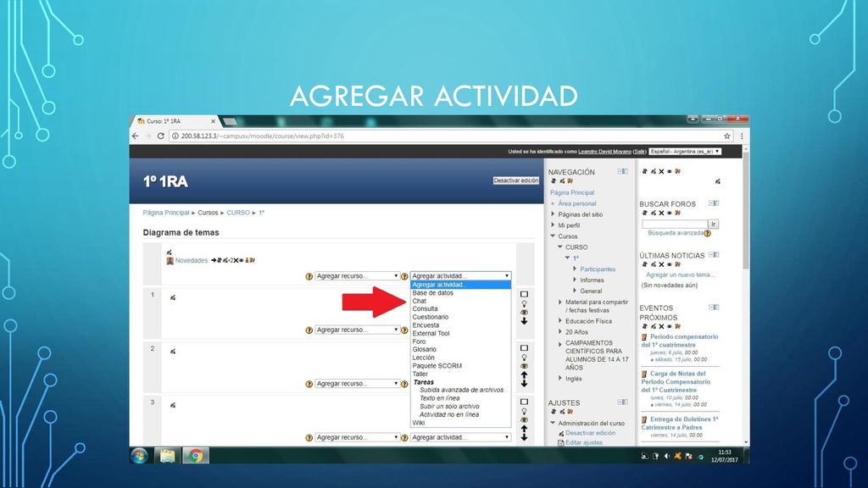Dock the Eventos Próximos block
The image size is (868, 488).
(714, 307)
